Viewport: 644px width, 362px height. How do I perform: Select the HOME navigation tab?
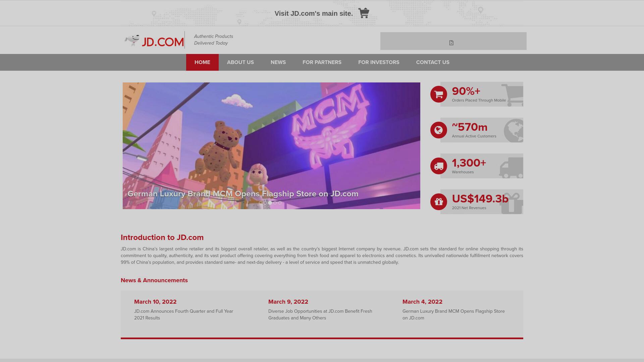click(x=202, y=62)
